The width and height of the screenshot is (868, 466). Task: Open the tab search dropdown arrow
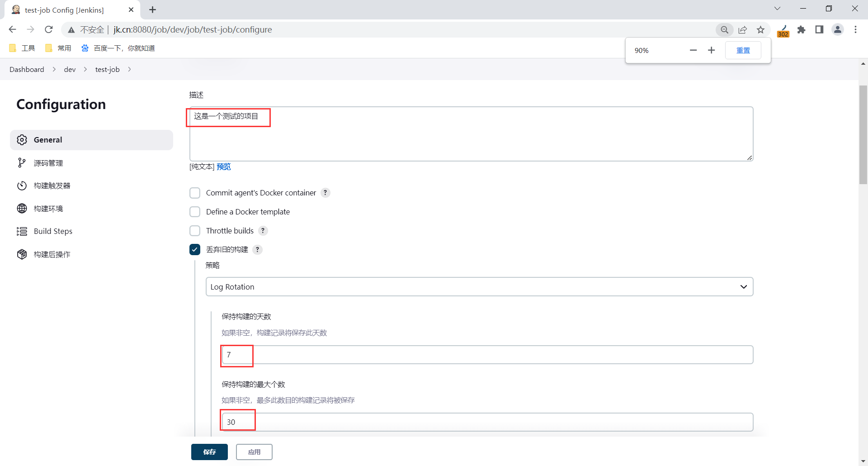tap(777, 9)
